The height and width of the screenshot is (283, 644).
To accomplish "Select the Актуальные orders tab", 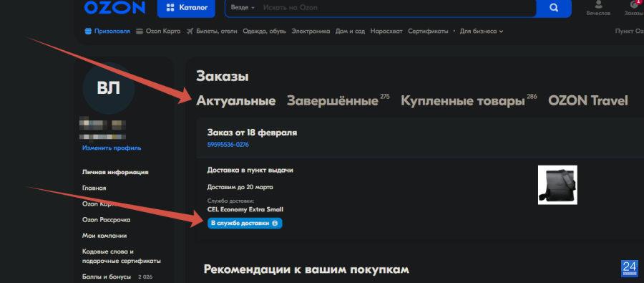I will click(x=235, y=101).
